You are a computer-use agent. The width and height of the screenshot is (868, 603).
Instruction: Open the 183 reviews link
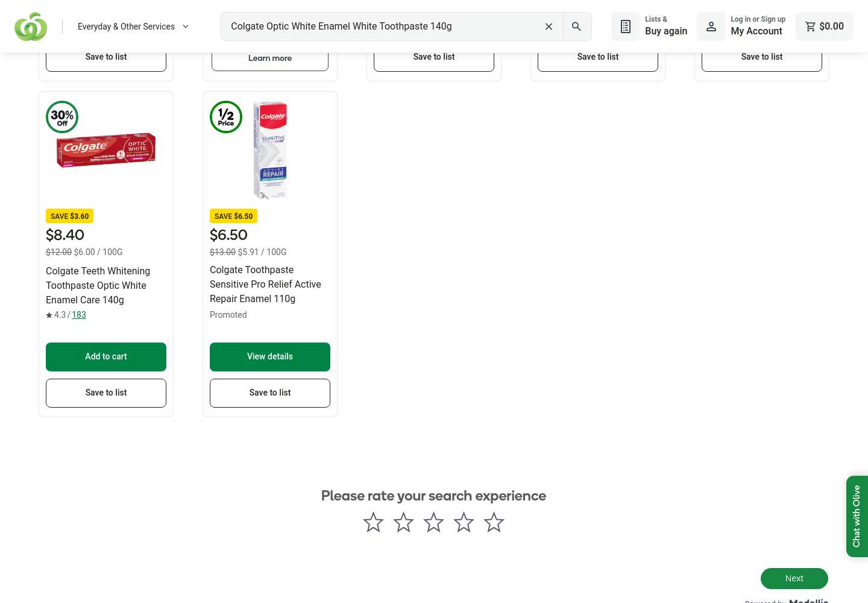(79, 315)
